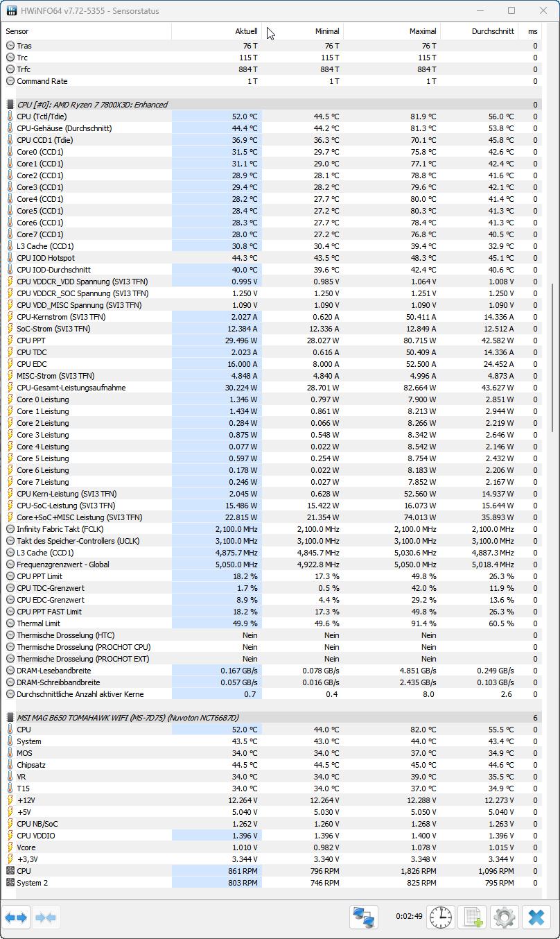Click circle icon beside Thermal Limit
The height and width of the screenshot is (939, 560).
[10, 623]
